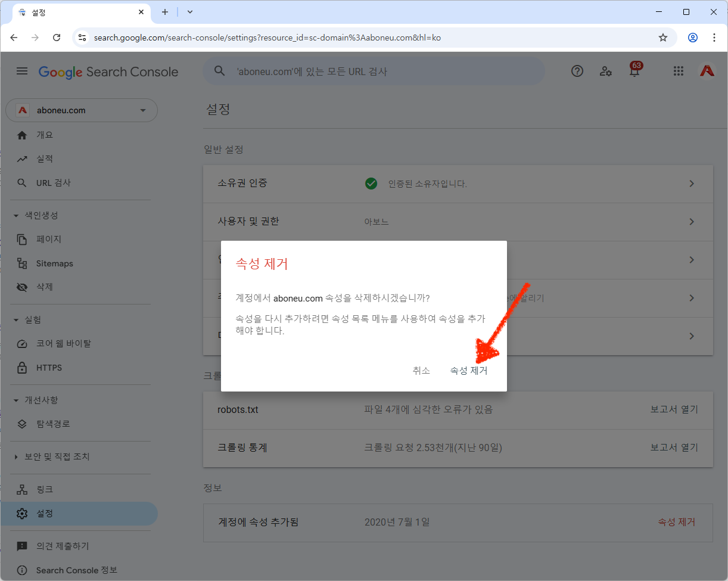Open the tab search dropdown
The width and height of the screenshot is (728, 581).
click(190, 12)
